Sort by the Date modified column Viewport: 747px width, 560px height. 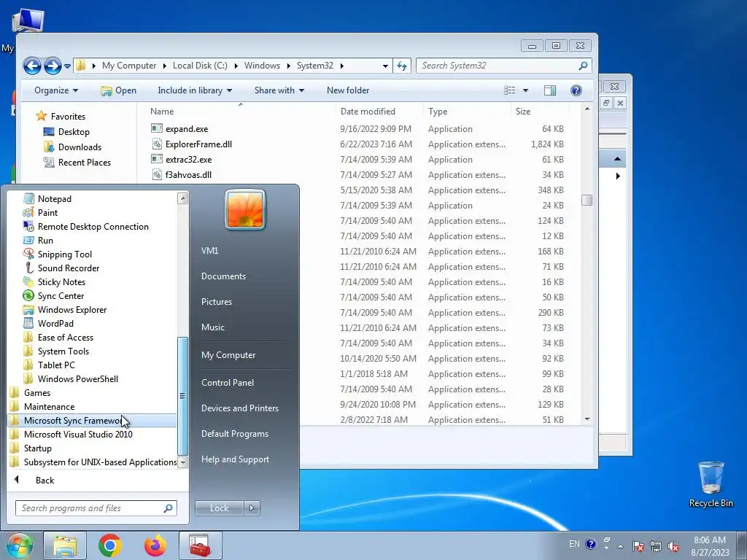click(x=368, y=112)
